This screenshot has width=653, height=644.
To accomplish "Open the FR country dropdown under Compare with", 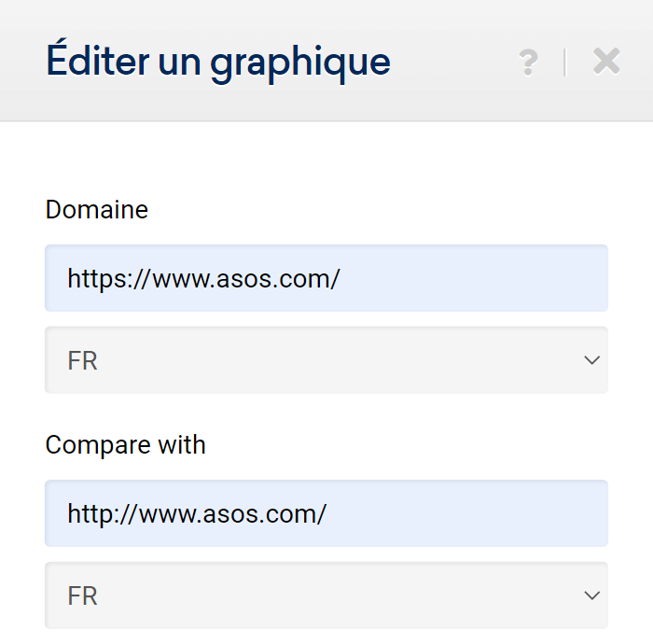I will pos(326,595).
